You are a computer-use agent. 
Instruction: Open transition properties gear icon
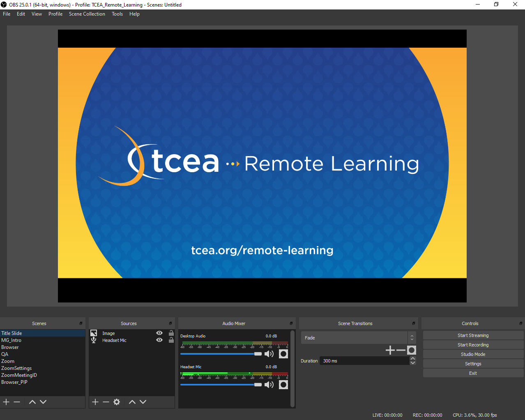[412, 350]
